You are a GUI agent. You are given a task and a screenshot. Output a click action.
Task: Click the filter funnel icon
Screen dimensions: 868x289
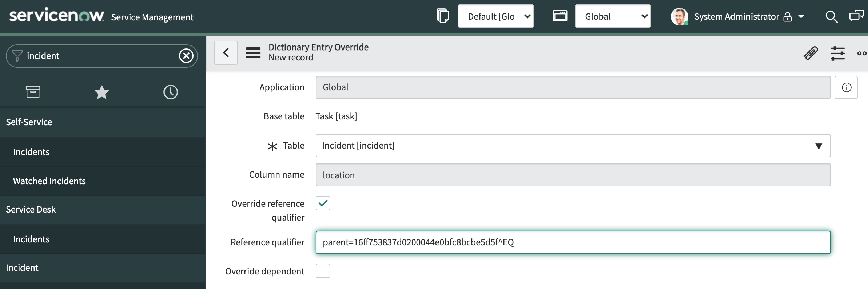(17, 56)
